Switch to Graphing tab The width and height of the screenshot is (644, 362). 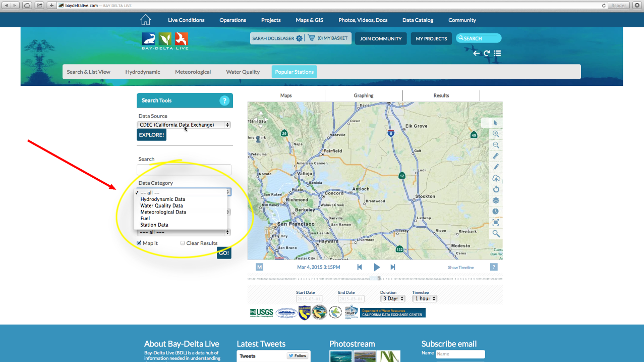point(364,95)
